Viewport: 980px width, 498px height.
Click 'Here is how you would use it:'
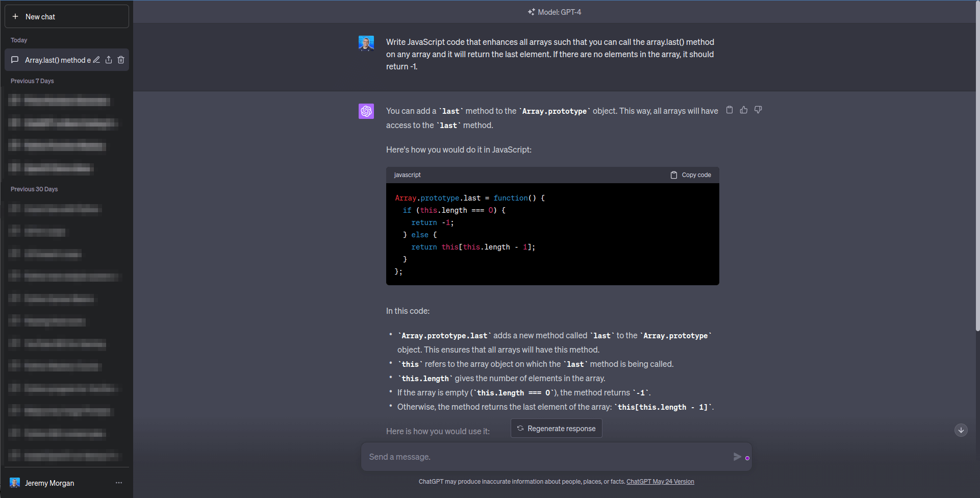point(438,431)
